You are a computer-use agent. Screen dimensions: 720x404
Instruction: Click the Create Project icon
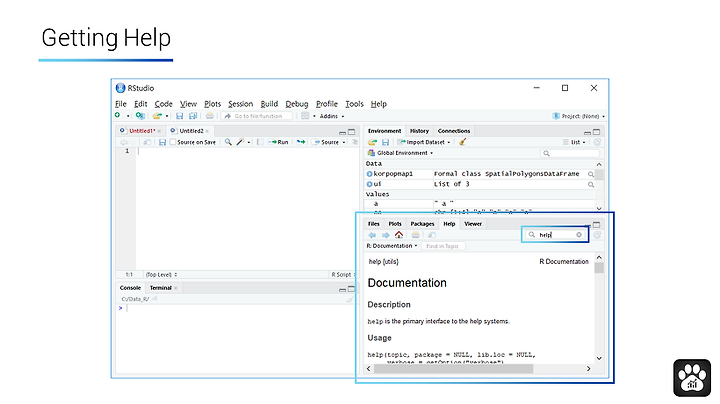140,116
